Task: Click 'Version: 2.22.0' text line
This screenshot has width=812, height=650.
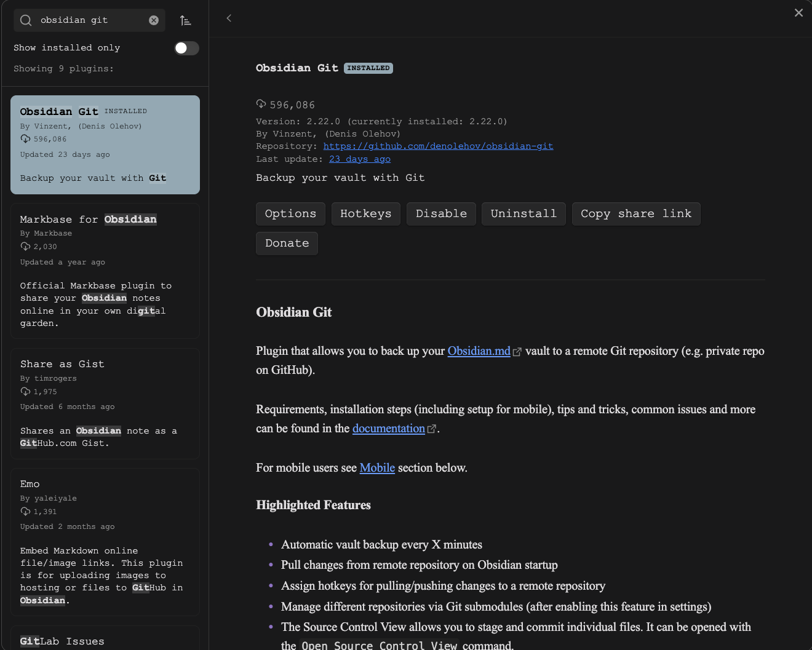Action: coord(381,122)
